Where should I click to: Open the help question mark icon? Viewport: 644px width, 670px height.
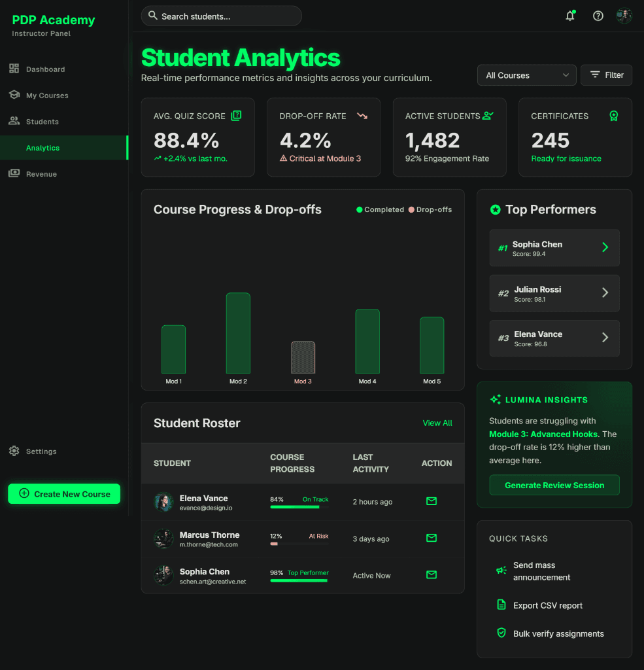[598, 16]
